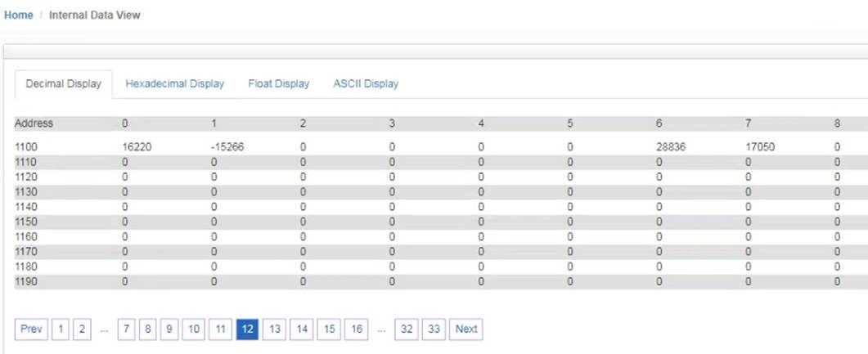The width and height of the screenshot is (868, 354).
Task: Click value 16220 at address 1100
Action: [x=135, y=147]
